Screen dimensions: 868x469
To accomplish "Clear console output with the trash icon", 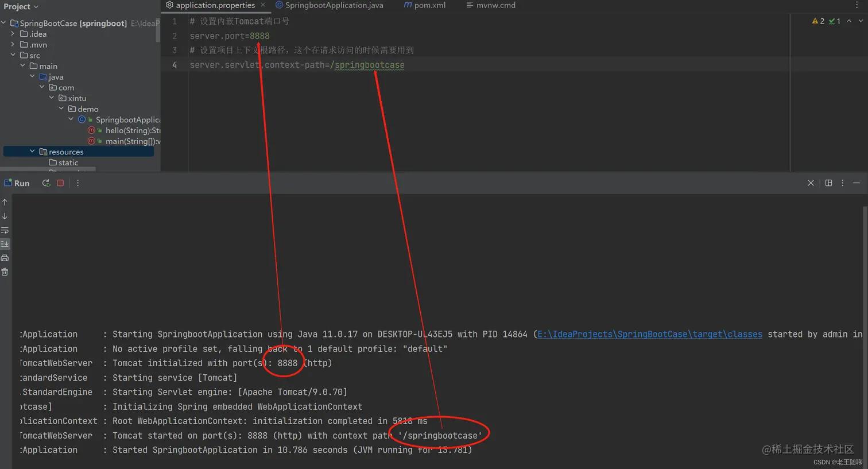I will point(5,272).
